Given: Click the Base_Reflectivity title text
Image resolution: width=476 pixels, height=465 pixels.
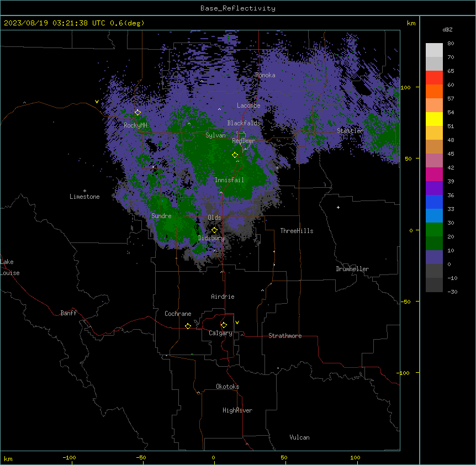Looking at the screenshot, I should click(238, 8).
